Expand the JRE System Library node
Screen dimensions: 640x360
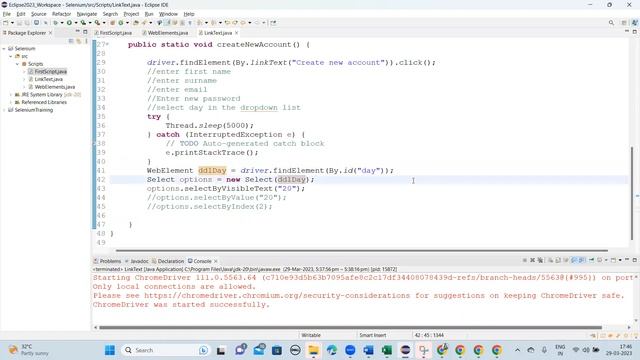(x=11, y=95)
